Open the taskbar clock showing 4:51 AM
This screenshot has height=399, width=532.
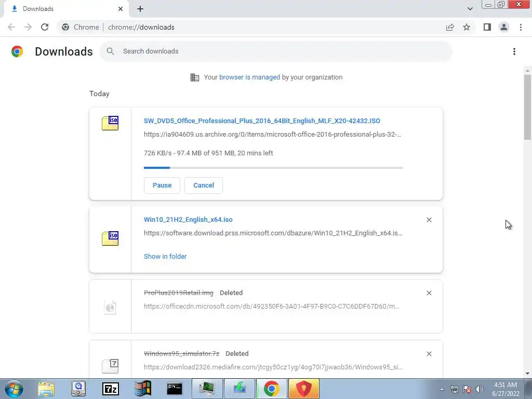[x=506, y=389]
